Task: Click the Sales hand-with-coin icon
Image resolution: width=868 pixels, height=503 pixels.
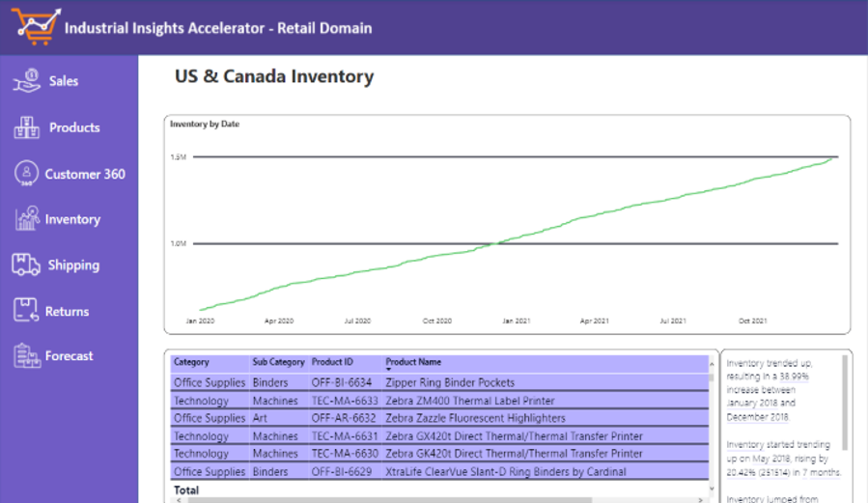Action: tap(27, 81)
